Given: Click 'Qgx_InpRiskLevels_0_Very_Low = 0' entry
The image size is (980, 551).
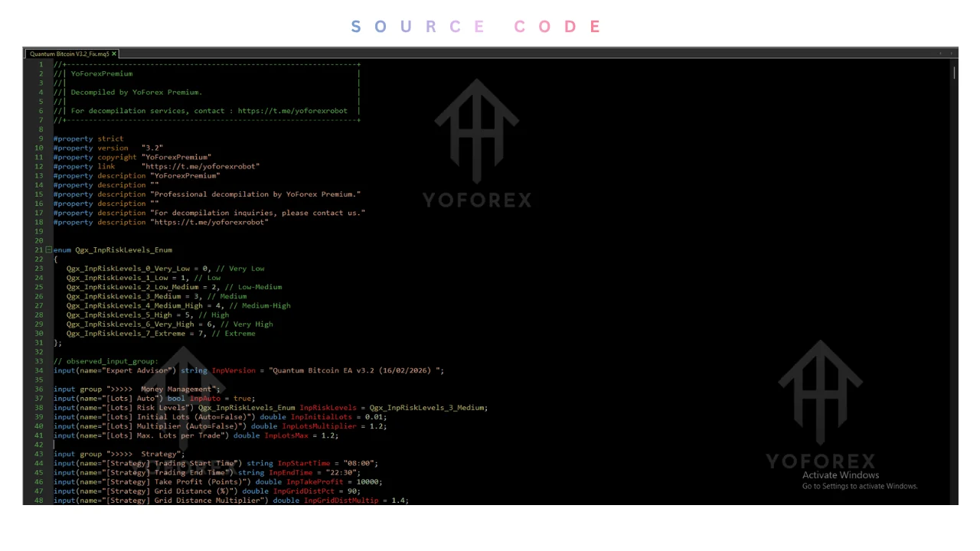Looking at the screenshot, I should [x=165, y=269].
